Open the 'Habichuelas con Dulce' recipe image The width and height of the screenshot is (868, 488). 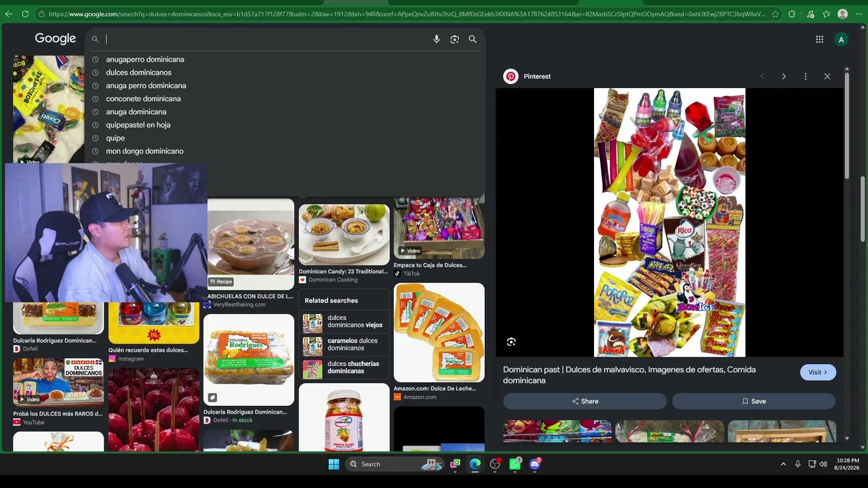tap(251, 243)
